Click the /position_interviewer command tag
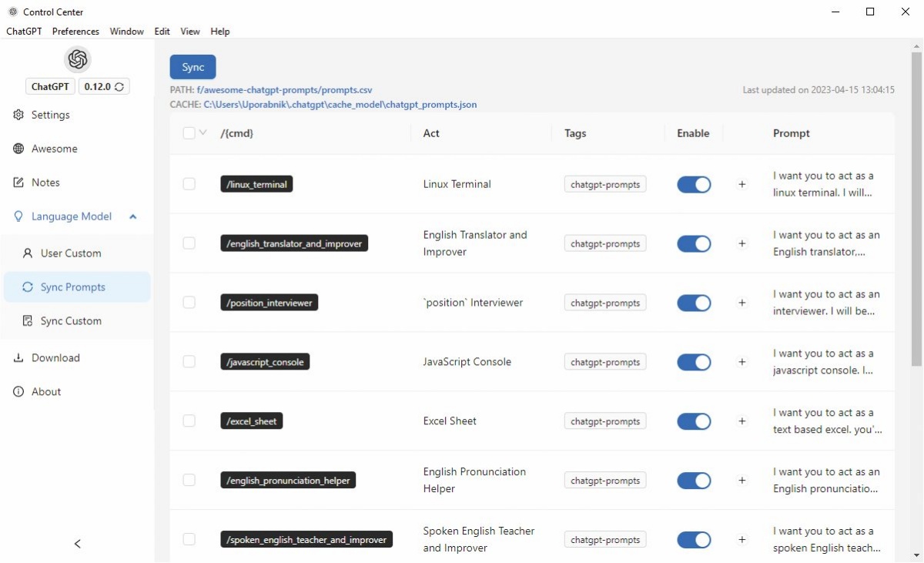Image resolution: width=924 pixels, height=563 pixels. (x=269, y=303)
